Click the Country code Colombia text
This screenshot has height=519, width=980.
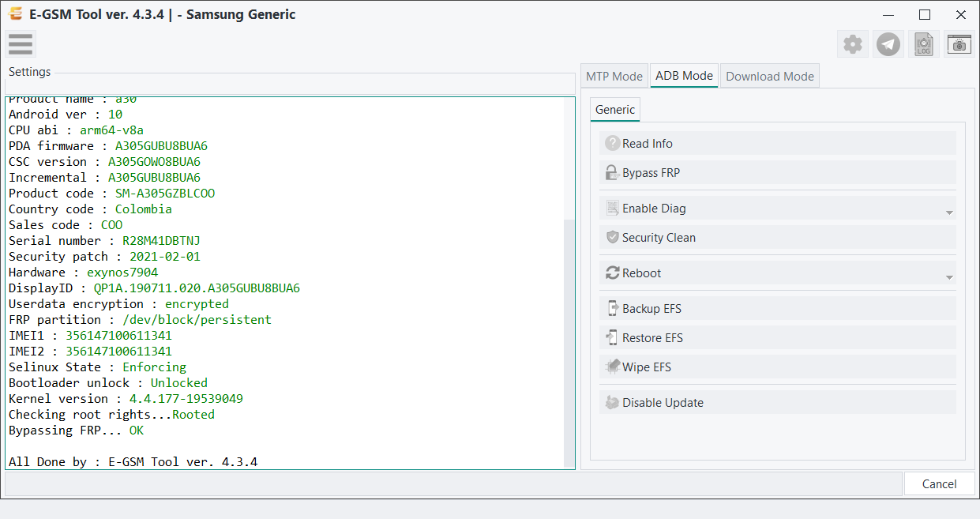(90, 209)
